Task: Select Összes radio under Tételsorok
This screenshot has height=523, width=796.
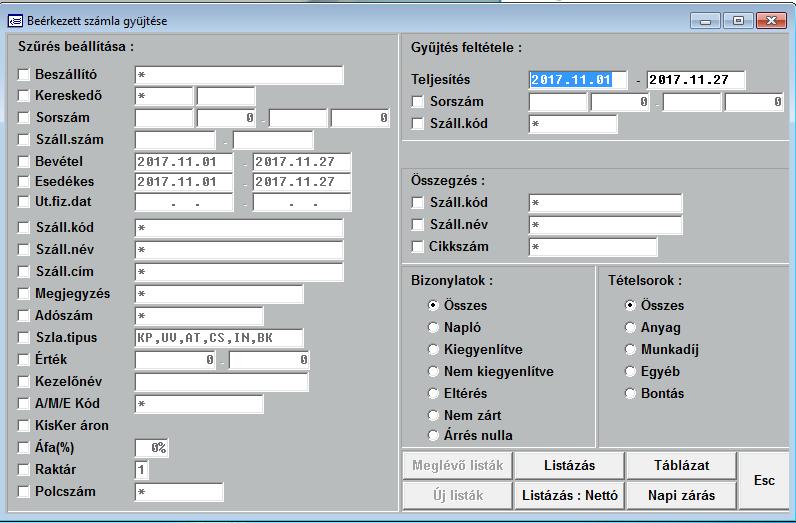Action: point(630,305)
